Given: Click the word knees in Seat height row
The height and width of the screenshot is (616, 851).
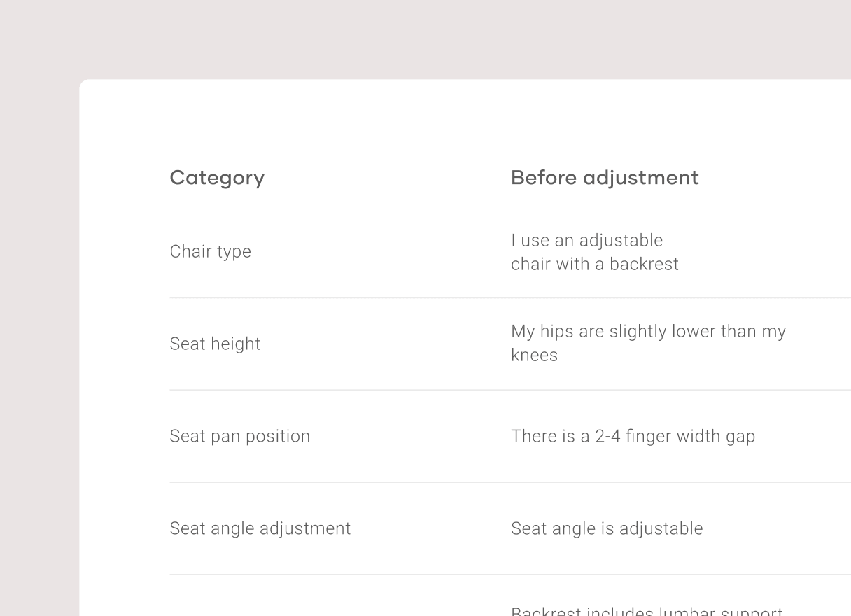Looking at the screenshot, I should 534,356.
